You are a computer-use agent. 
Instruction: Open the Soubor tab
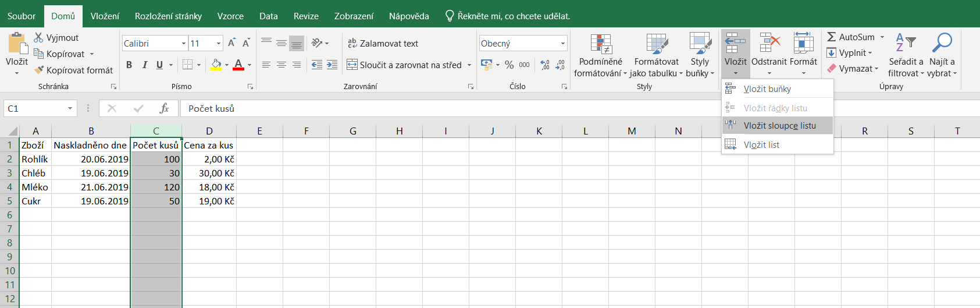(22, 16)
